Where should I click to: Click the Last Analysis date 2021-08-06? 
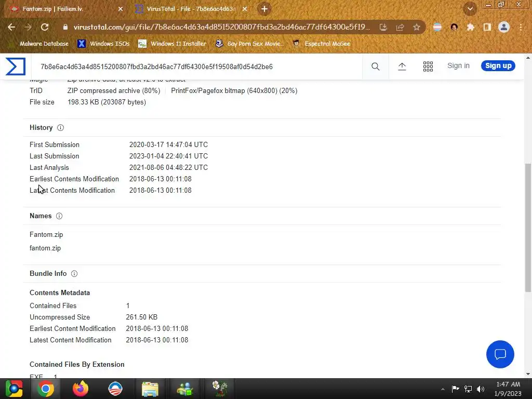click(169, 168)
